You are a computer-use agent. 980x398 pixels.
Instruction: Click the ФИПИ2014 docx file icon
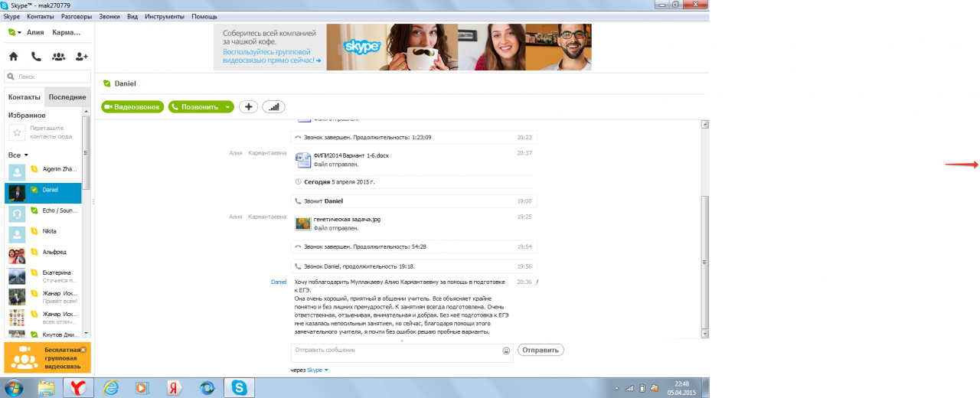(x=303, y=158)
